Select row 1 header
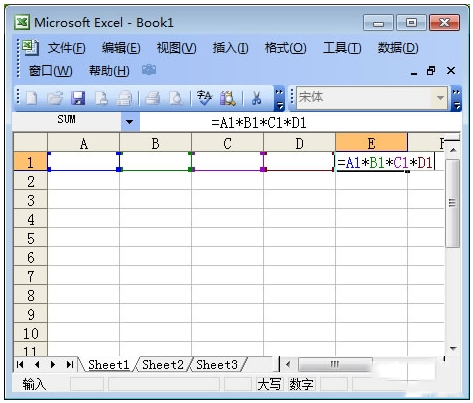 (x=30, y=162)
